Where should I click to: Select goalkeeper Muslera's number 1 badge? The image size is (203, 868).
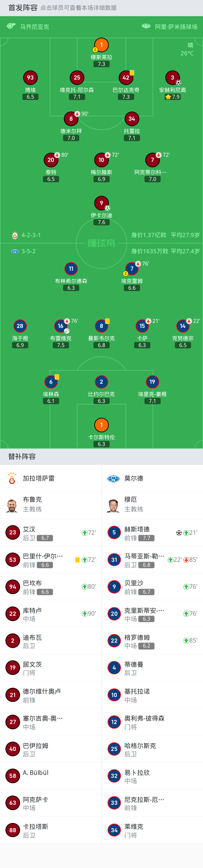101,45
